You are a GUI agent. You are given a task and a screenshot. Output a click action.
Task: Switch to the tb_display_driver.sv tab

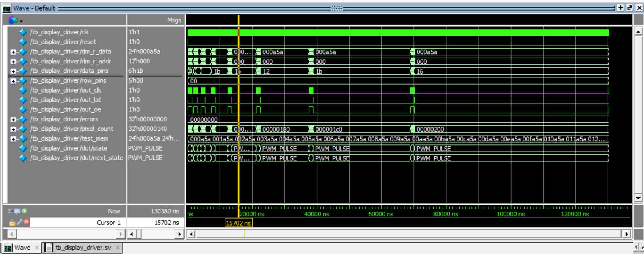[83, 248]
